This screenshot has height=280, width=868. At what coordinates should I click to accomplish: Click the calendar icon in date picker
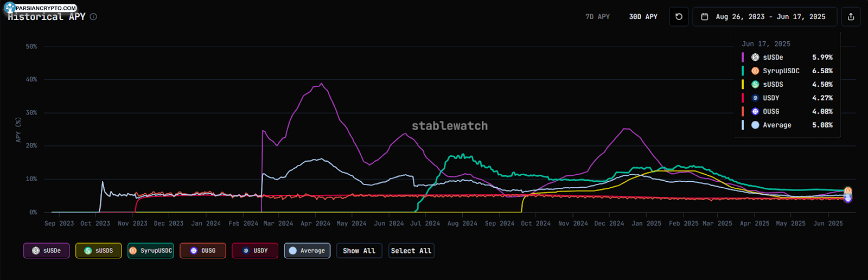point(705,17)
